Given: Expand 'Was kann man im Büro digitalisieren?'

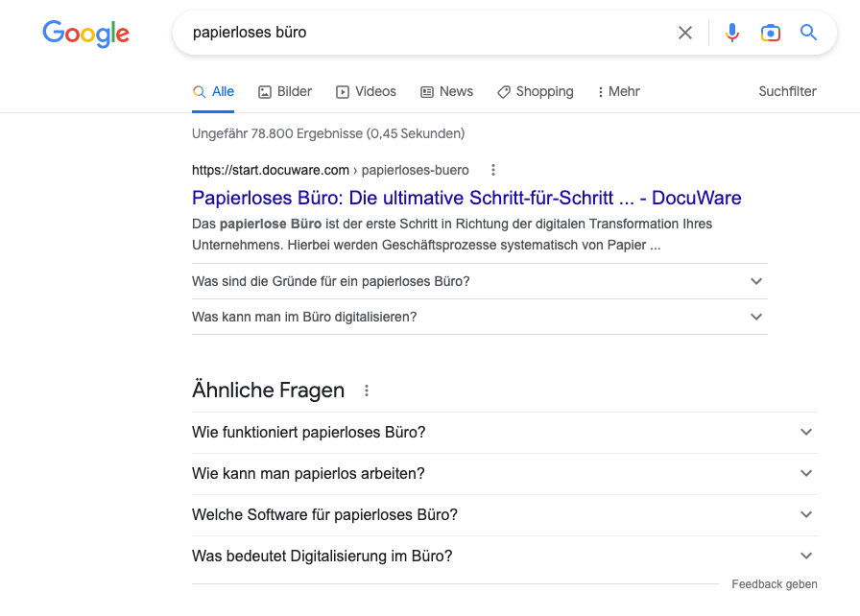Looking at the screenshot, I should tap(480, 317).
